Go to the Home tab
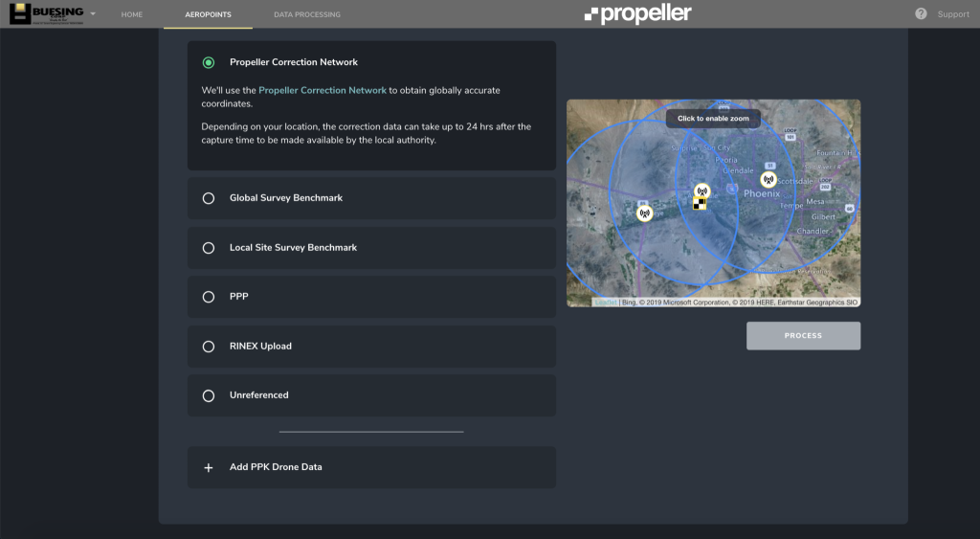 [x=132, y=14]
